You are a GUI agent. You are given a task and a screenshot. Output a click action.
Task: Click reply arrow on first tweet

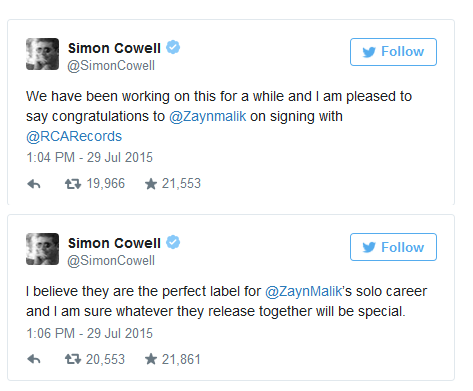pyautogui.click(x=34, y=184)
